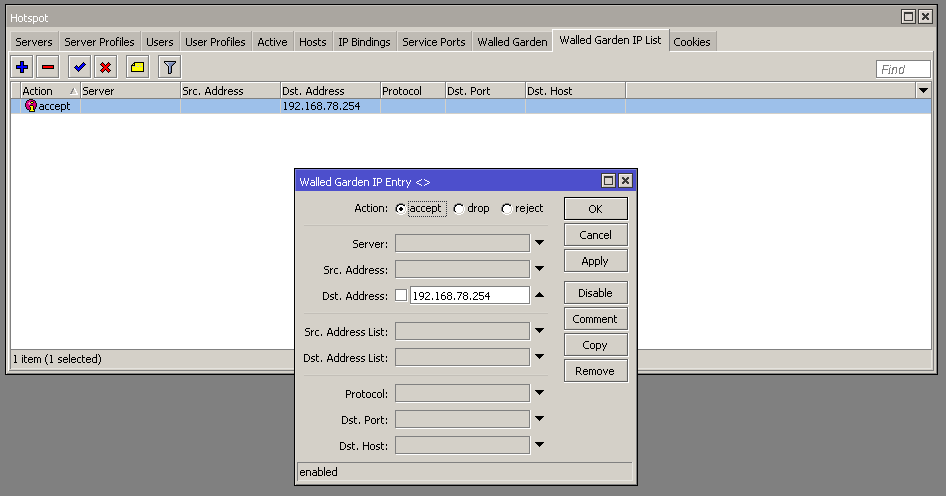Click the red minus remove entry icon
The height and width of the screenshot is (496, 946).
pyautogui.click(x=48, y=67)
